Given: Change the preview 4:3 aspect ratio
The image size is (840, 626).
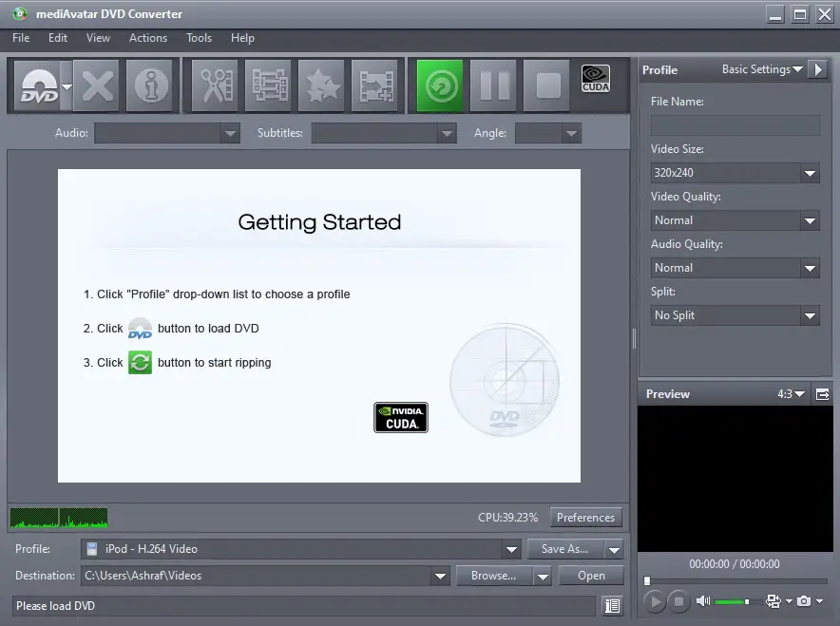Looking at the screenshot, I should click(791, 394).
